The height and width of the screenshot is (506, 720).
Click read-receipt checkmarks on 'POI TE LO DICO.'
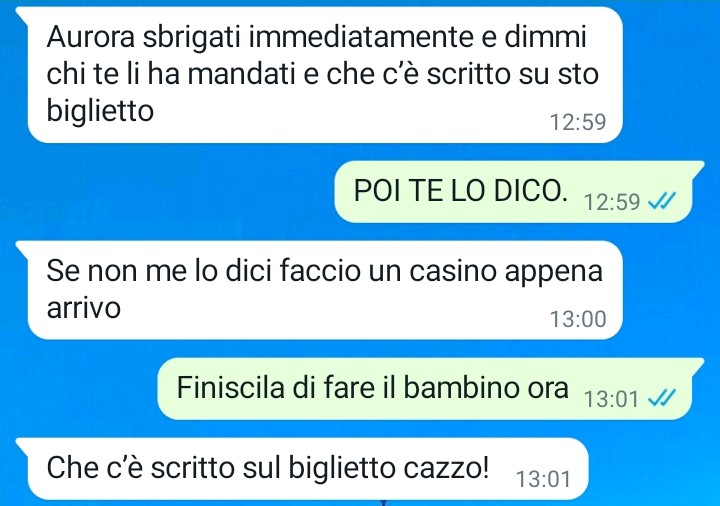tap(662, 200)
